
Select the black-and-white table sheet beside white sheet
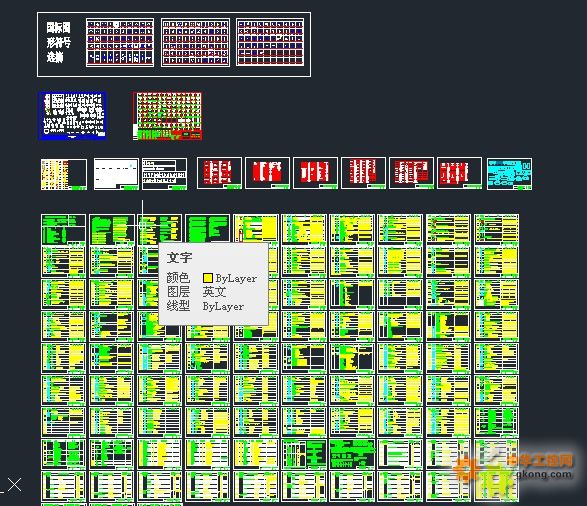point(164,174)
